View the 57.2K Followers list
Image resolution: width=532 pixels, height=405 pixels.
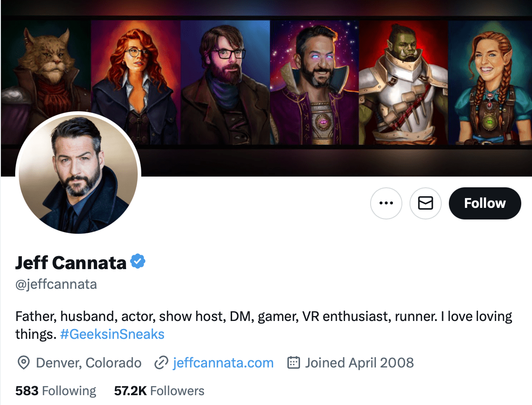[x=159, y=390]
